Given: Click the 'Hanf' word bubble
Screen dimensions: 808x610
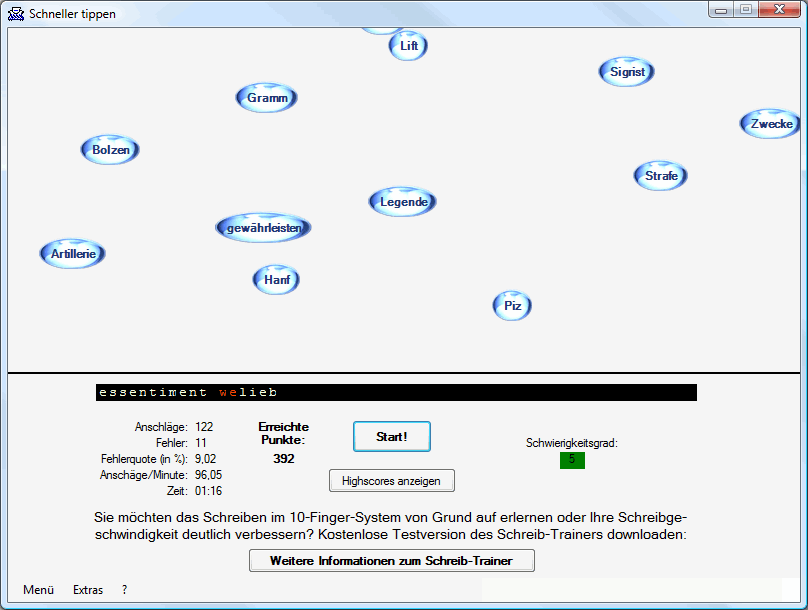Looking at the screenshot, I should [x=277, y=280].
